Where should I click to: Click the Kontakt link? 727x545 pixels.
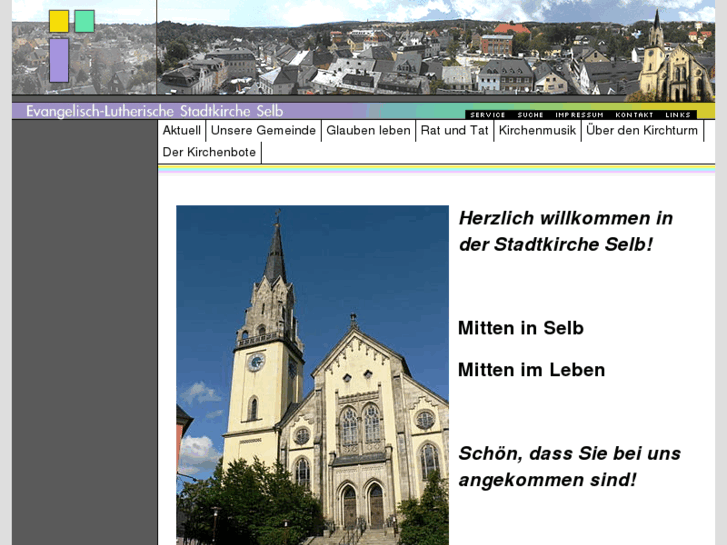tap(634, 115)
